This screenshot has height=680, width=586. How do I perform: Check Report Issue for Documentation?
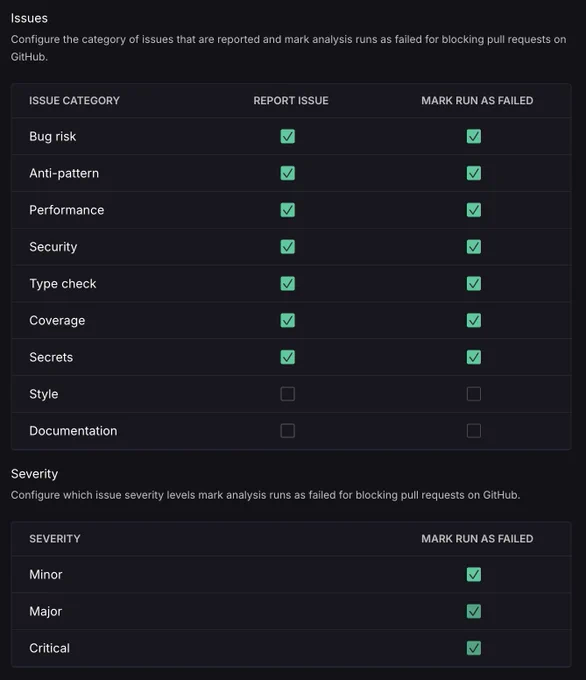288,431
